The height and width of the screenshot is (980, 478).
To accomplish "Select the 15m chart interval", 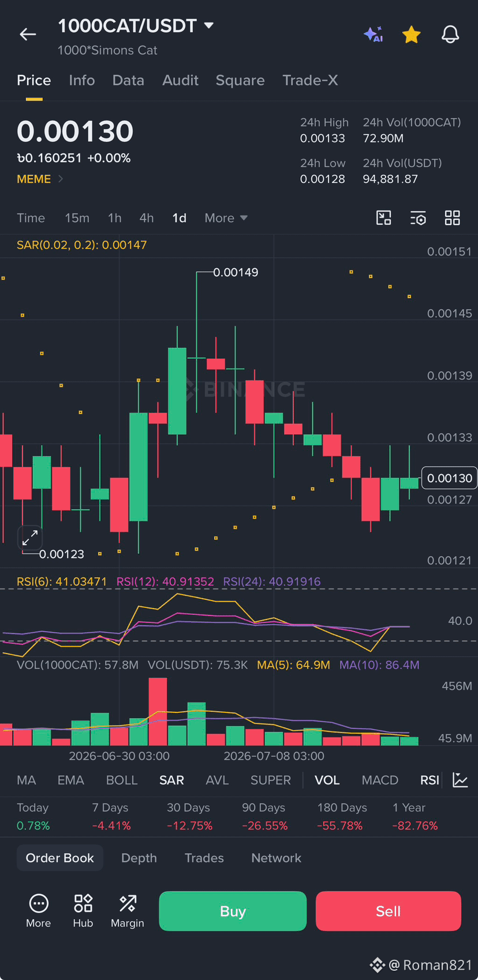I will [x=77, y=218].
